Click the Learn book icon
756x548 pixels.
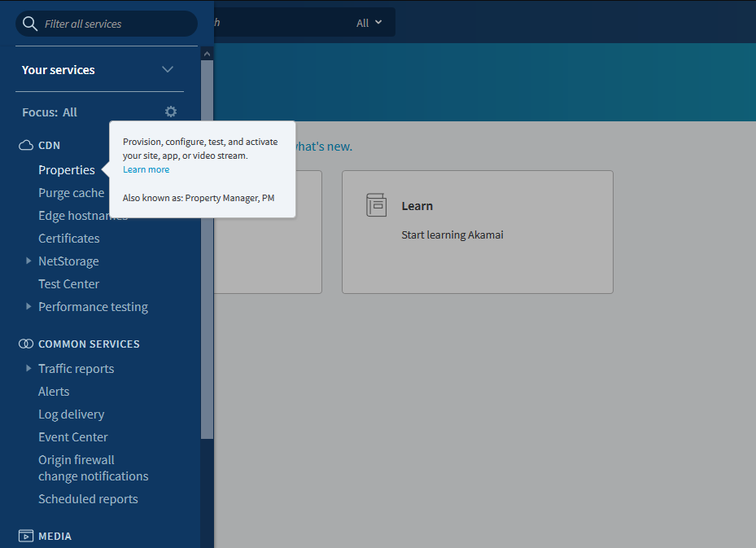(x=376, y=205)
